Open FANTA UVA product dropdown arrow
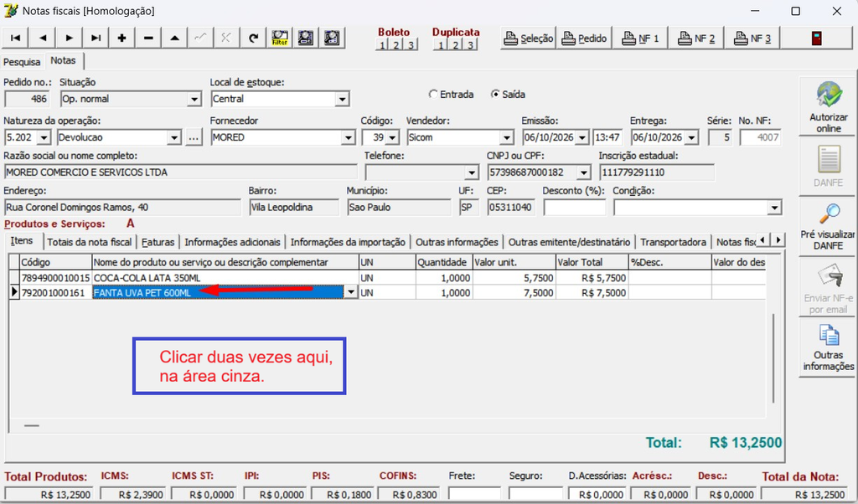Image resolution: width=858 pixels, height=504 pixels. pyautogui.click(x=351, y=292)
